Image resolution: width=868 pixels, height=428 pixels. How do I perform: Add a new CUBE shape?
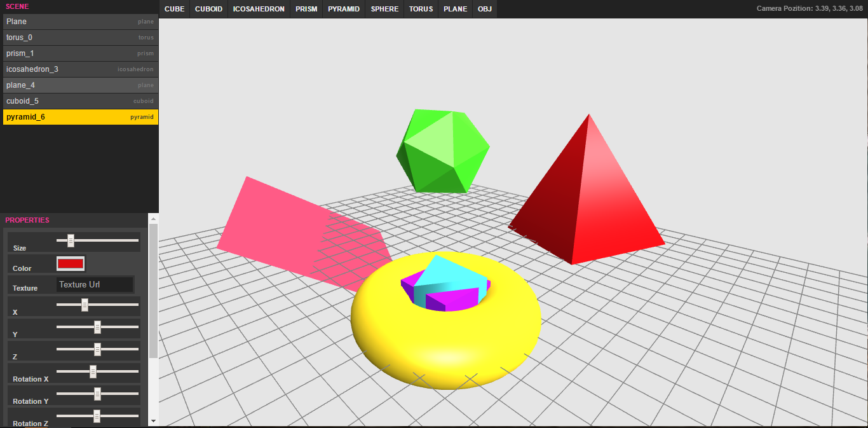(174, 9)
